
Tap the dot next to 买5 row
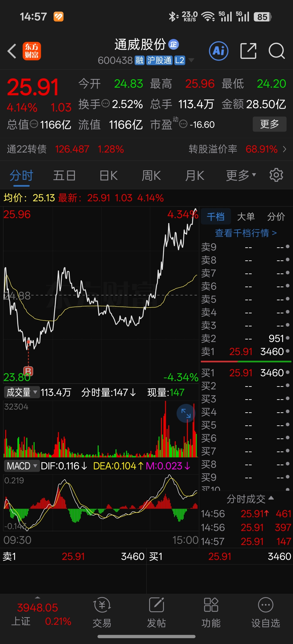pyautogui.click(x=287, y=424)
